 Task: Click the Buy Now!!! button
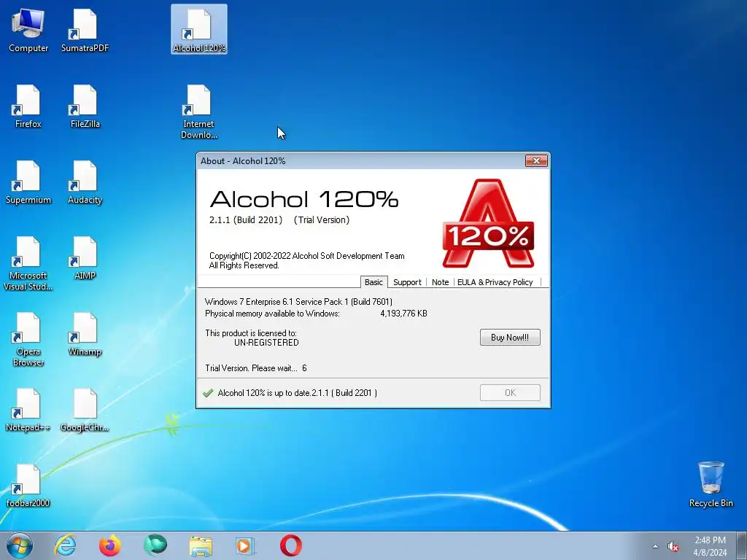pos(510,337)
